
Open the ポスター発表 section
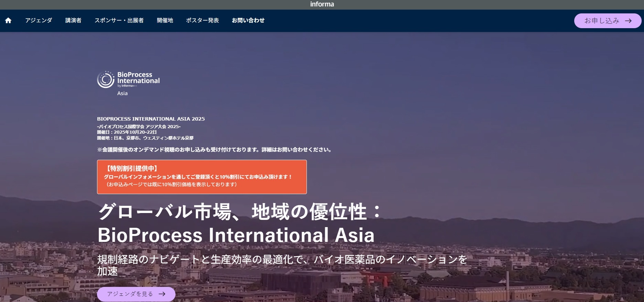(202, 20)
